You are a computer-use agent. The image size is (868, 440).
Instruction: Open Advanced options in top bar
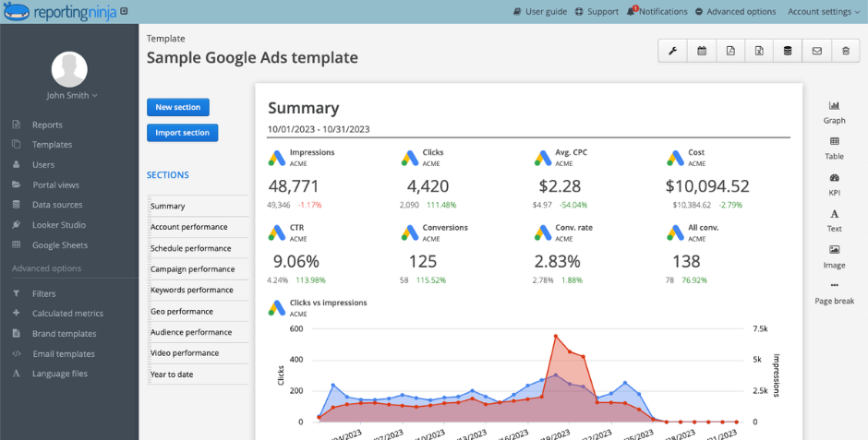coord(736,12)
